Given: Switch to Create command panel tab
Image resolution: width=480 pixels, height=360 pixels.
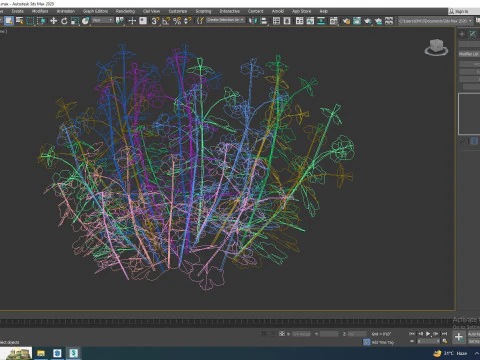Looking at the screenshot, I should pos(462,34).
